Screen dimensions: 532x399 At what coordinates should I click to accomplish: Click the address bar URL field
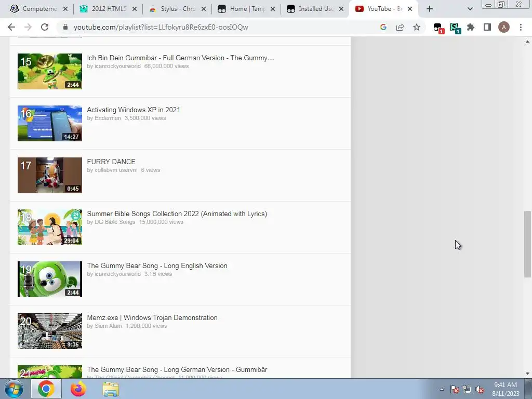[217, 27]
